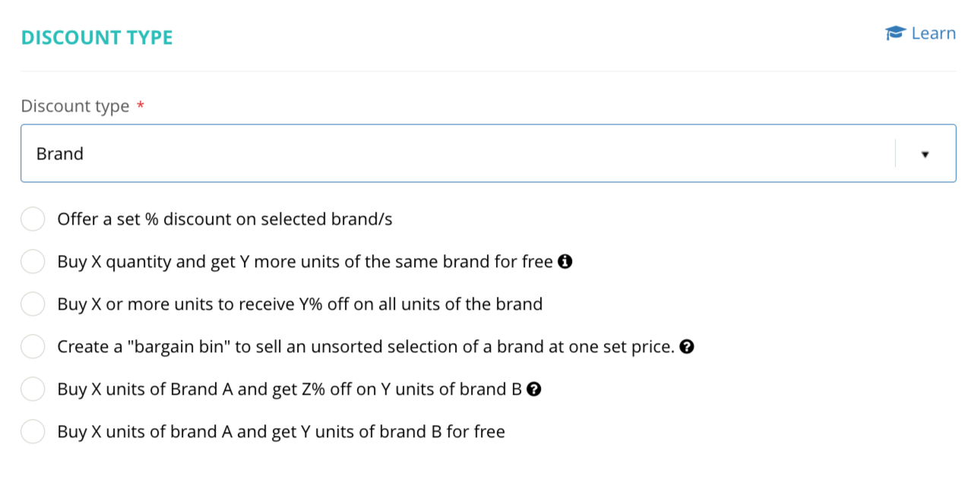Click the "Discount type" field label
Screen dimensions: 980x479
pos(75,106)
